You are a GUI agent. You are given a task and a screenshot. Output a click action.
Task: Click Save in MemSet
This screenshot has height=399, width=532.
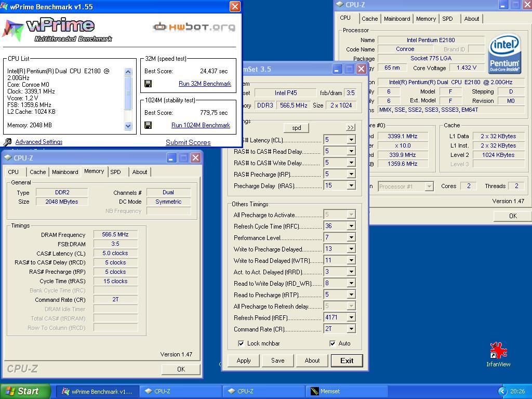click(277, 361)
